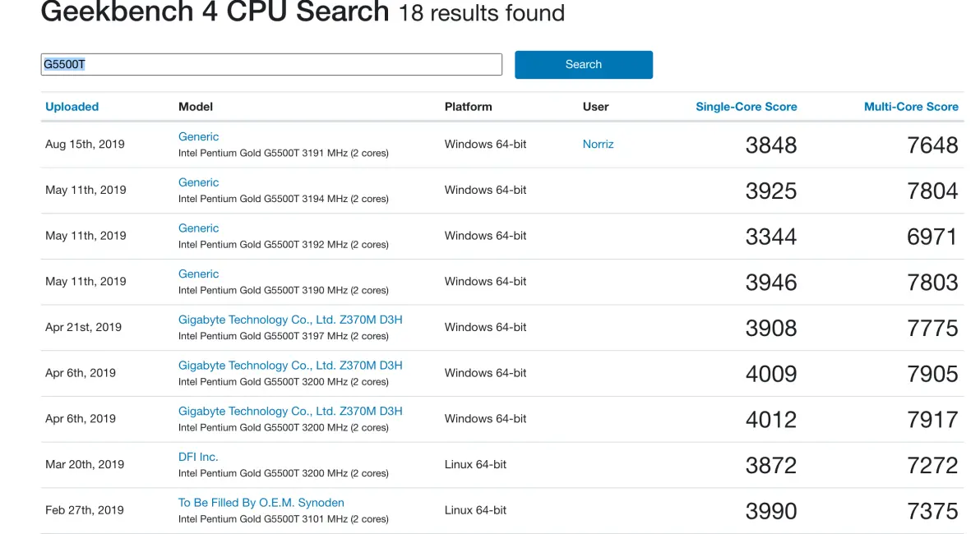This screenshot has height=534, width=980.
Task: Click the '18 results found' text
Action: 481,13
